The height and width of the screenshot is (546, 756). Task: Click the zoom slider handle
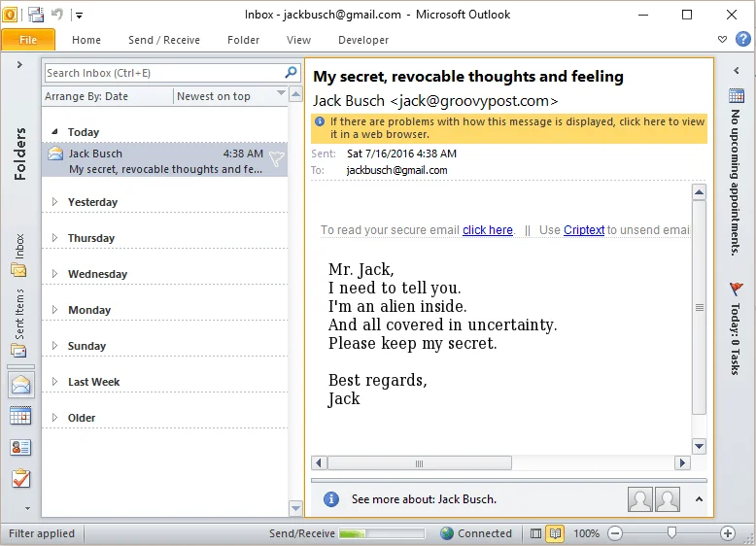(x=671, y=532)
